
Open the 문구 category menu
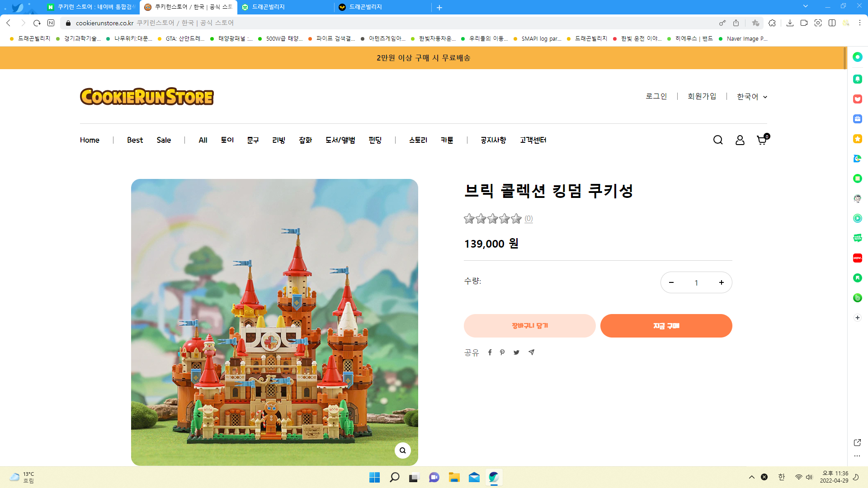click(x=253, y=140)
